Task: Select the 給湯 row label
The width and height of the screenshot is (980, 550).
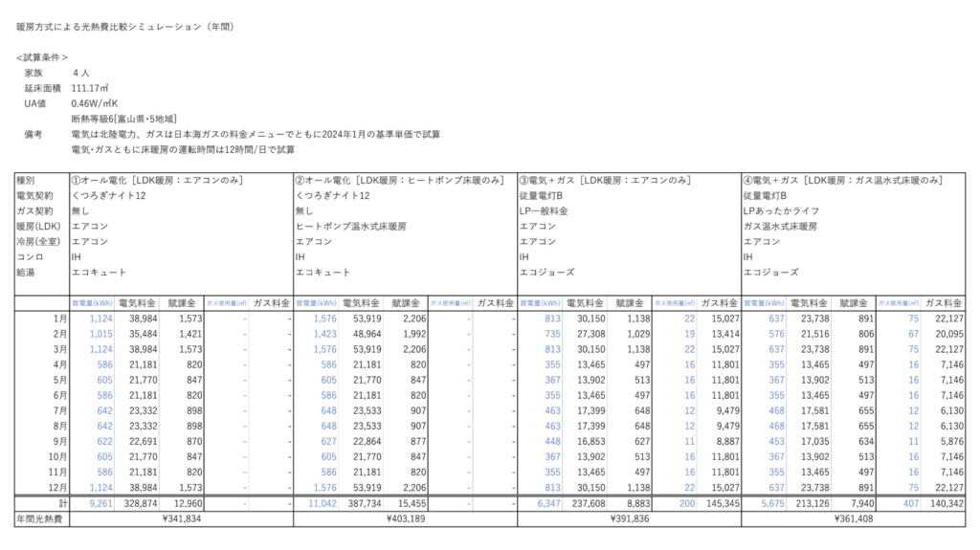Action: (26, 273)
